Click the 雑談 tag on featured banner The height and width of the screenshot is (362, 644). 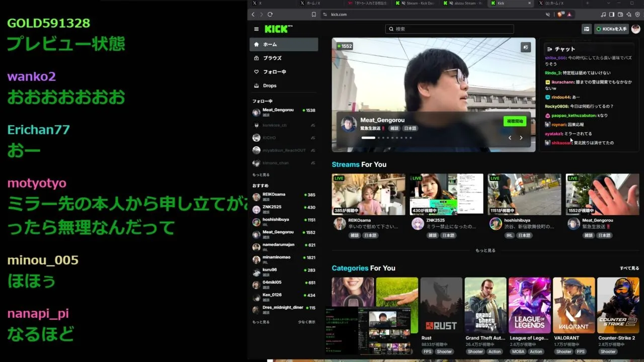pos(394,128)
